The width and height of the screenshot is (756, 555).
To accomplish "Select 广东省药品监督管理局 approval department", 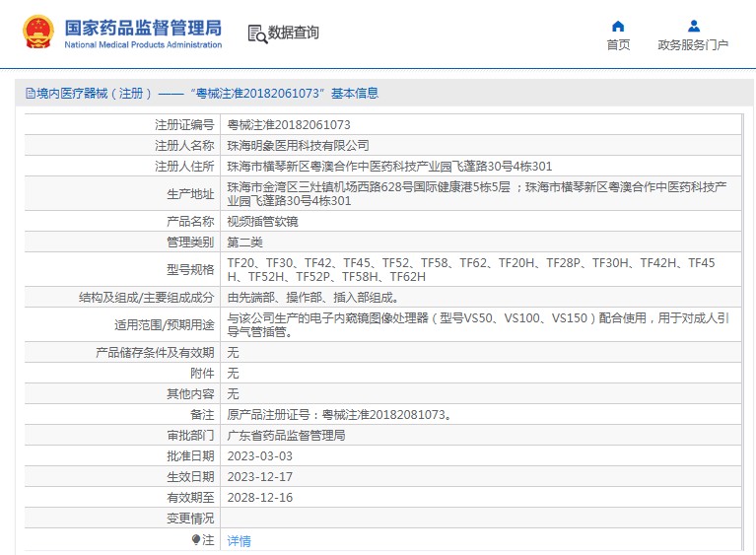I will pos(287,436).
